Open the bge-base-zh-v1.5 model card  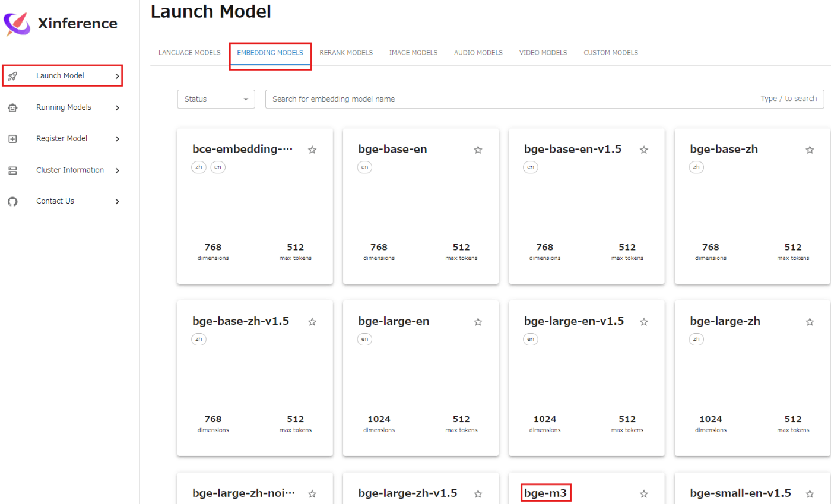(x=255, y=378)
